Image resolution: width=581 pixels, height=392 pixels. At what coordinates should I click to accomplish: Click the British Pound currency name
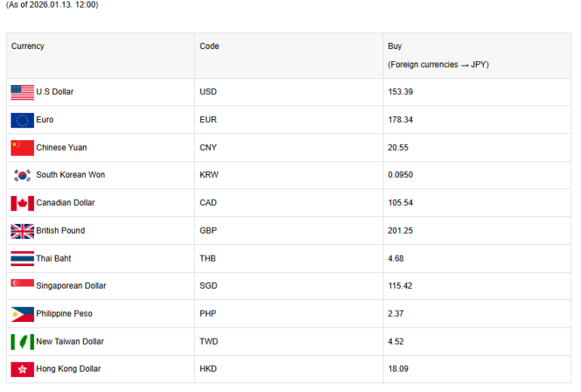tap(60, 231)
